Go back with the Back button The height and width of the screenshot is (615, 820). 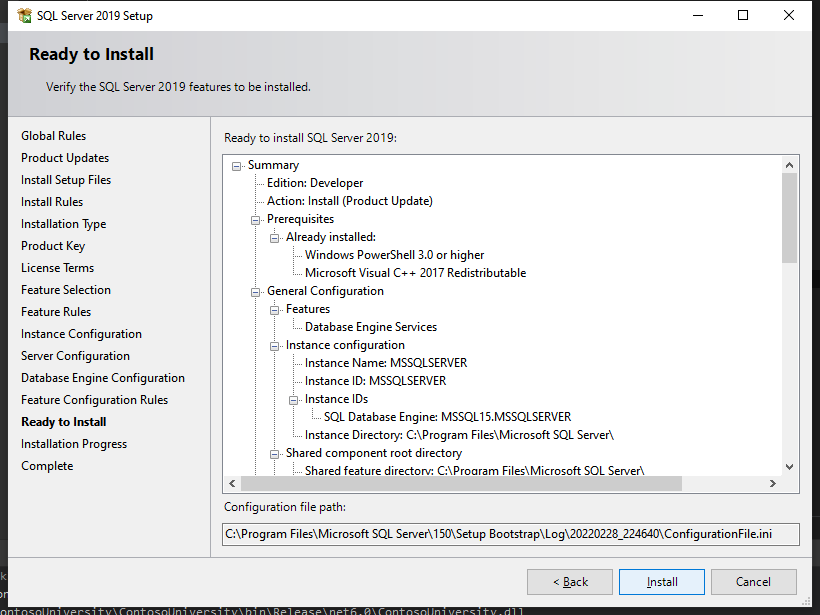pyautogui.click(x=572, y=582)
